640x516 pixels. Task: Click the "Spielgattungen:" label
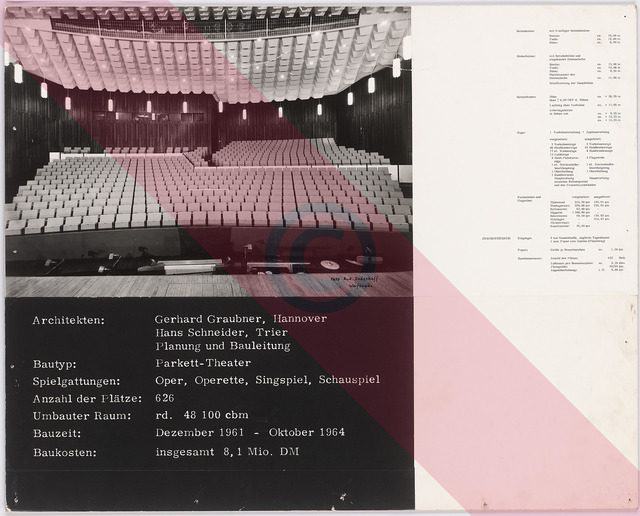[77, 382]
